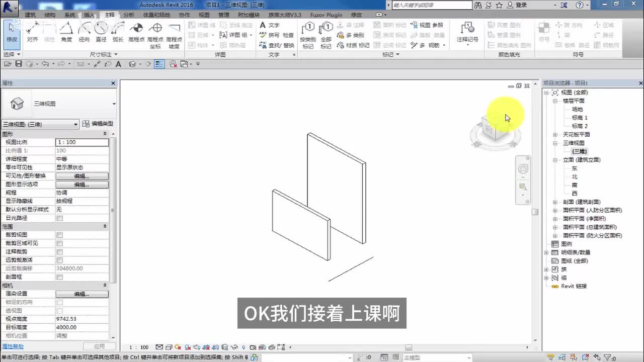
Task: Click 编辑 button for 可见性/图形替换
Action: click(x=82, y=176)
